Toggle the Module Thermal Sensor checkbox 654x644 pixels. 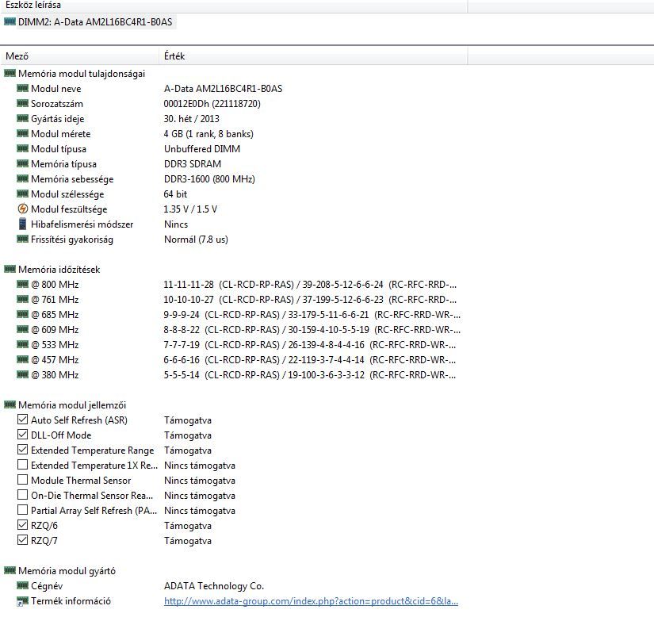pyautogui.click(x=22, y=480)
